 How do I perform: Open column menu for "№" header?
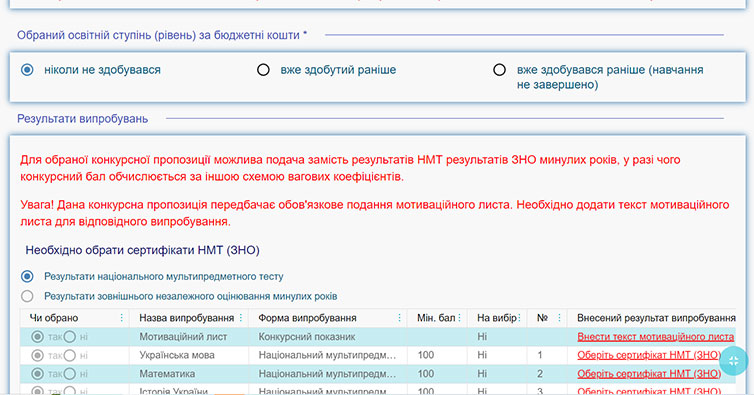pos(559,318)
